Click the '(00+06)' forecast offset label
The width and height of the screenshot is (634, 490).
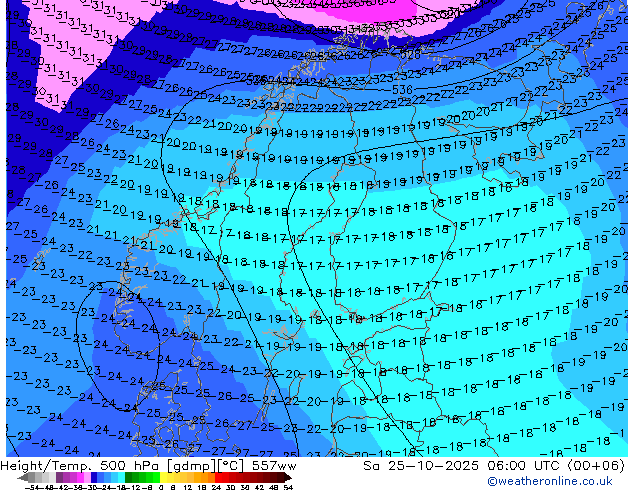click(x=596, y=466)
